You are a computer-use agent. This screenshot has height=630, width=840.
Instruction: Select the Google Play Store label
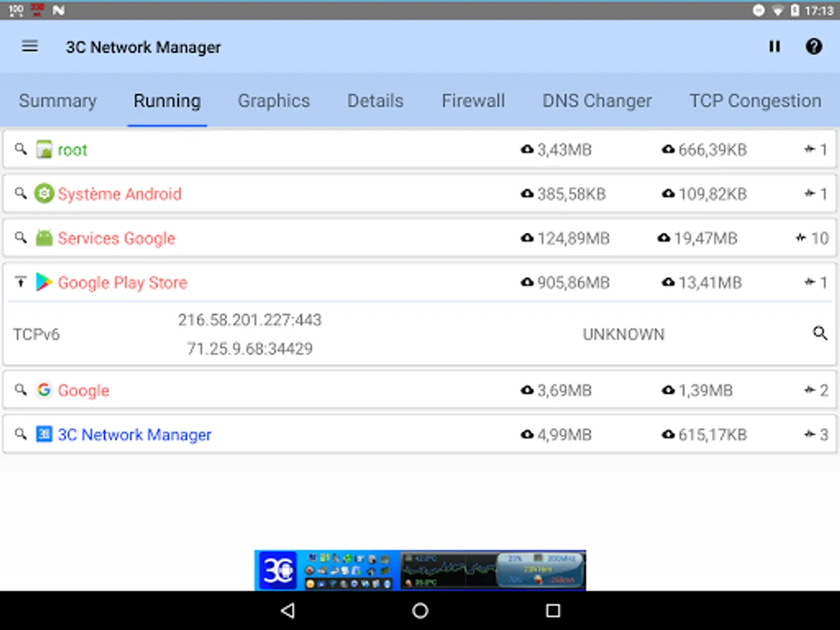[x=122, y=282]
